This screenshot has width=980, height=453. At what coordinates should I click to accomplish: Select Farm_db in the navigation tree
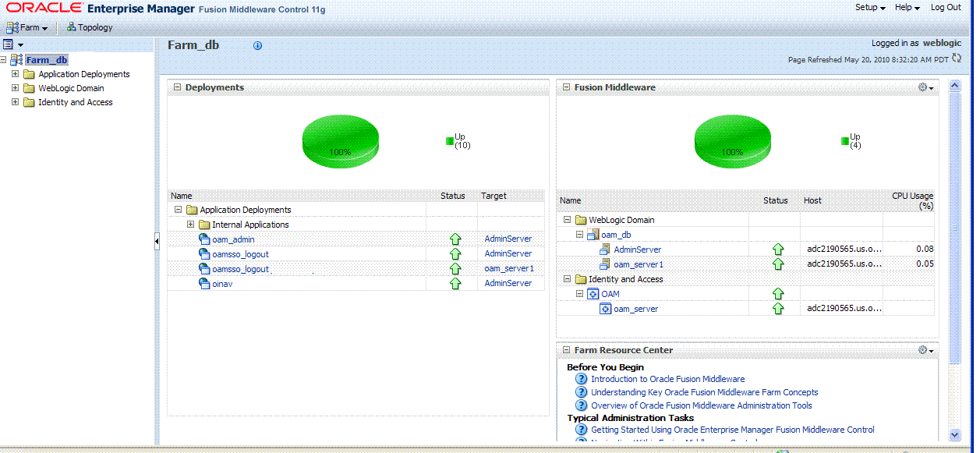pyautogui.click(x=47, y=60)
